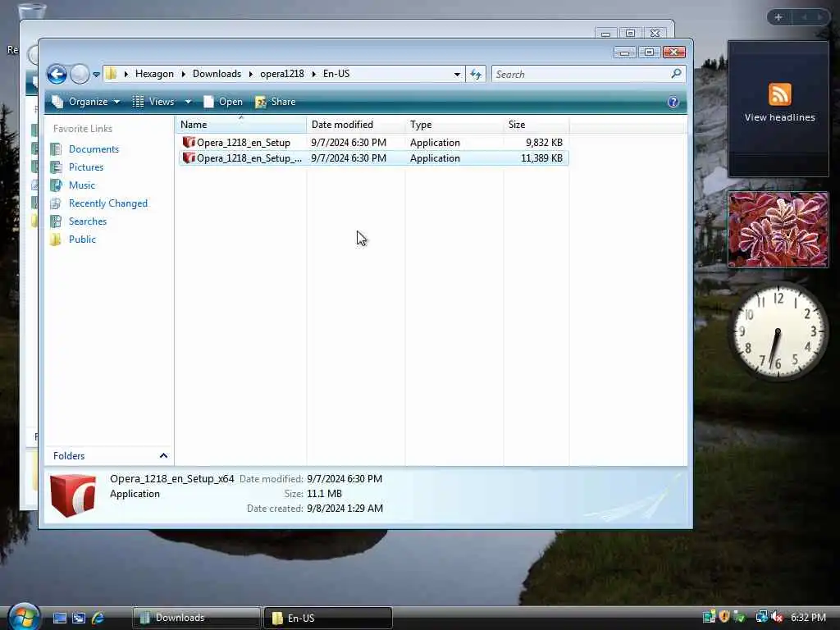Screen dimensions: 840x630
Task: Click View headlines feed gadget
Action: coord(779,109)
